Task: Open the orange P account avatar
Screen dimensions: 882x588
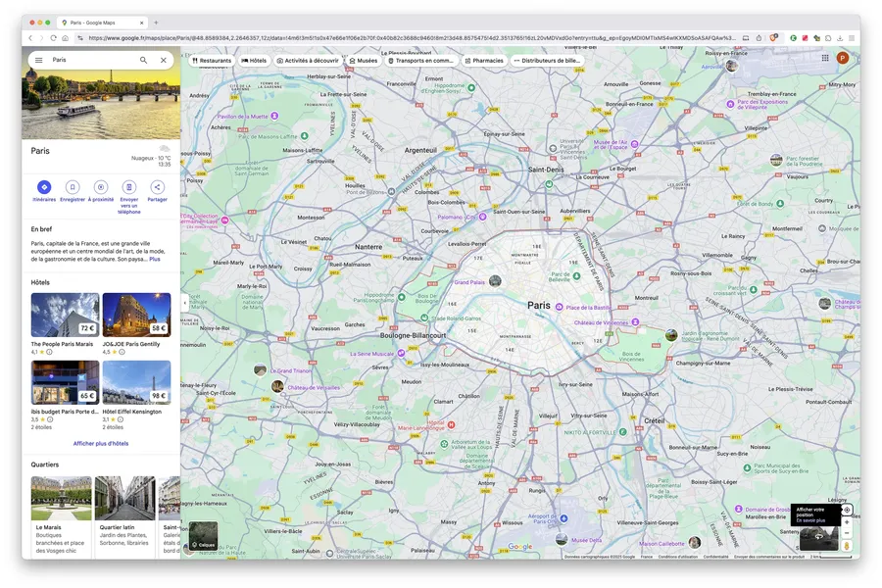Action: (843, 58)
